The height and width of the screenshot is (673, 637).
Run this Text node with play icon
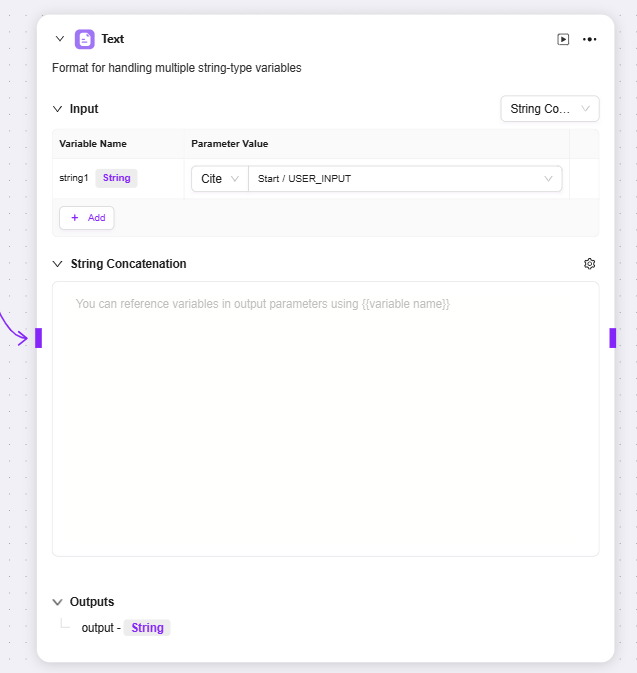pos(563,39)
